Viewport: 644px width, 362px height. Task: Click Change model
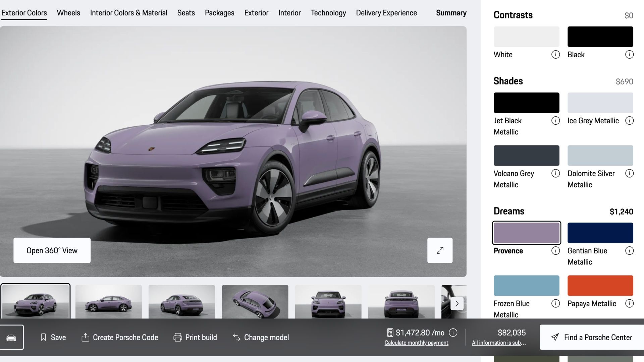pos(261,337)
